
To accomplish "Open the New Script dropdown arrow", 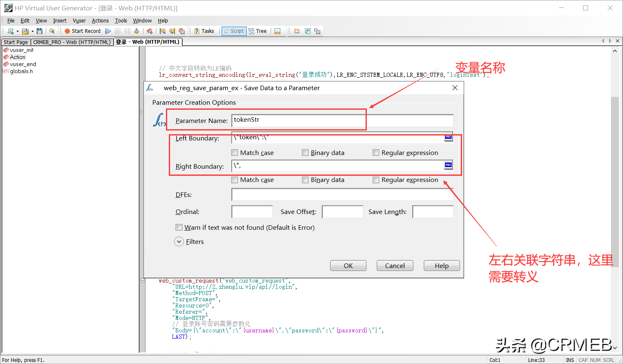I will coord(17,31).
